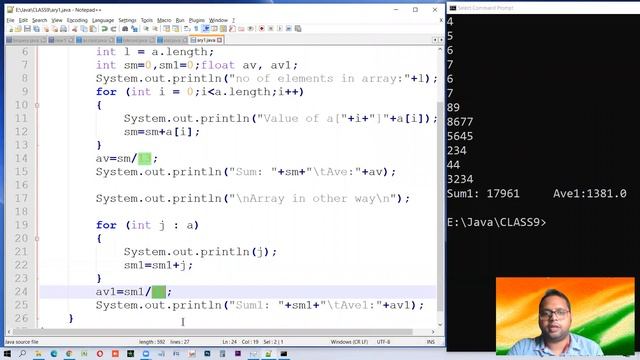640x360 pixels.
Task: Toggle the INS insert mode in status bar
Action: pos(431,342)
